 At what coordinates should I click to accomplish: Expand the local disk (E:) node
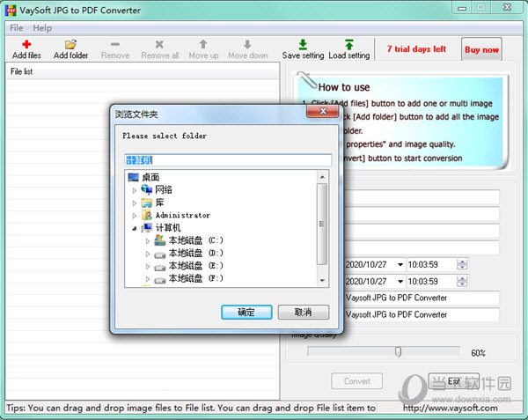[x=148, y=266]
